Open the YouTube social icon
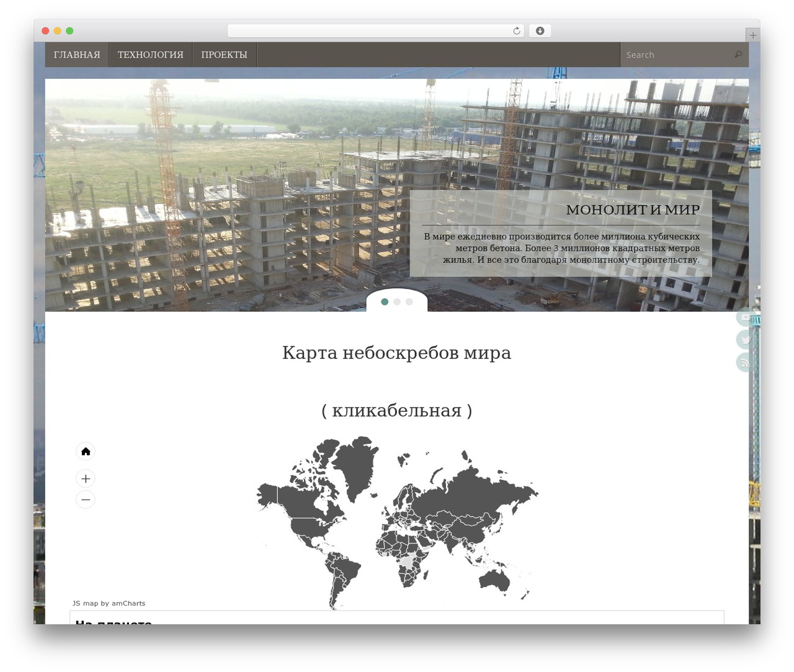The height and width of the screenshot is (672, 794). (745, 317)
